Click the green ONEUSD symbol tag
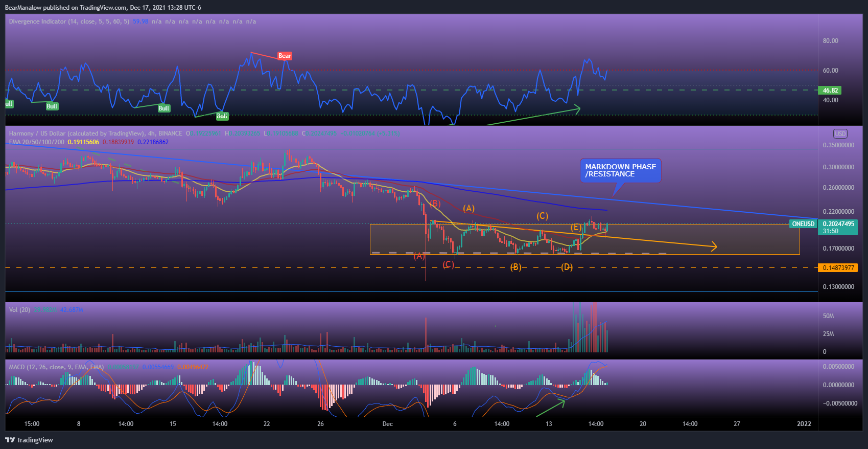The width and height of the screenshot is (868, 449). click(x=803, y=224)
